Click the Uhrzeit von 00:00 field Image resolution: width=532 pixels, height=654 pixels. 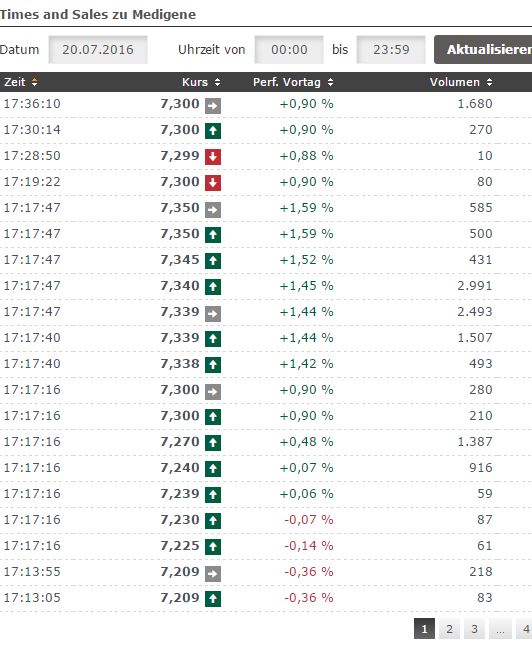[x=289, y=50]
